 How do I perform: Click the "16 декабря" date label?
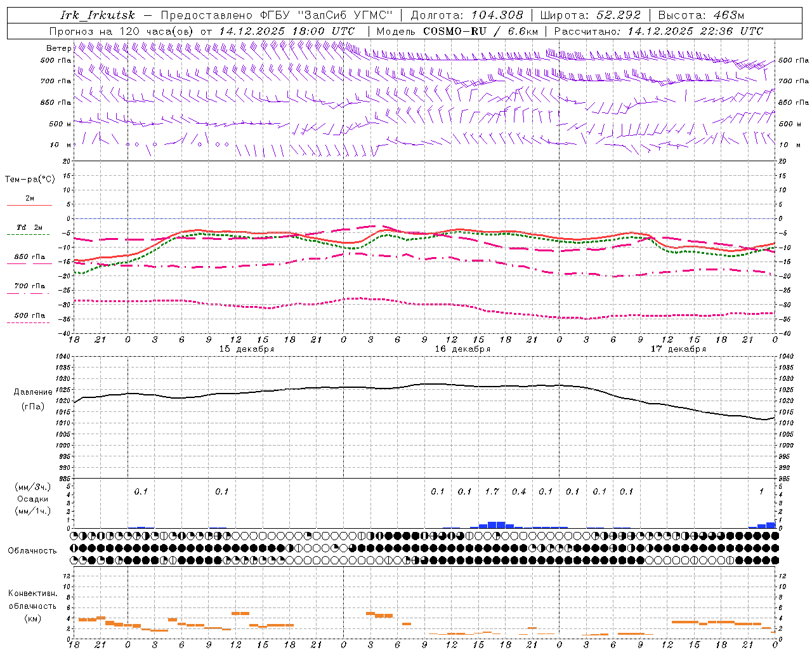462,349
